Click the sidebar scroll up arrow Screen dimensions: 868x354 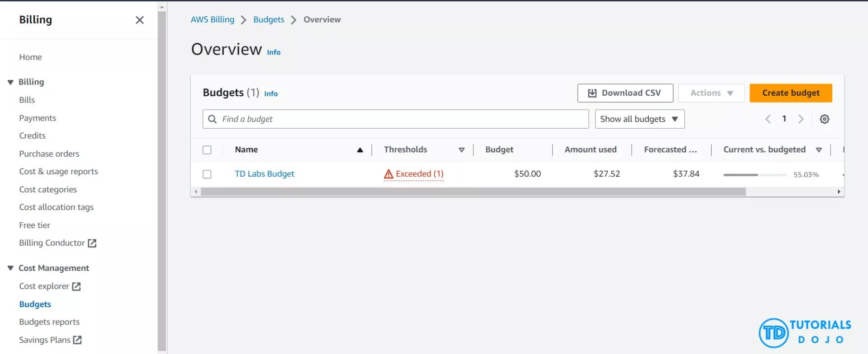point(162,7)
